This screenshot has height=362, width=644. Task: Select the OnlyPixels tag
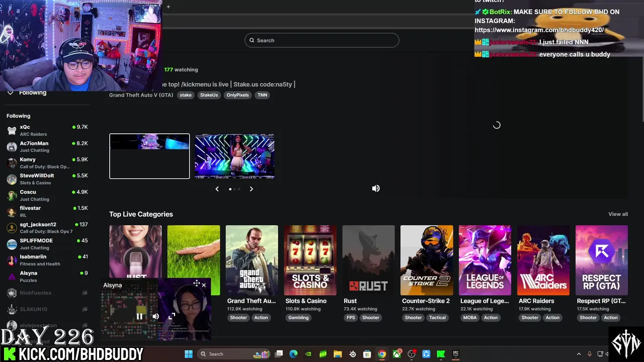(x=237, y=95)
